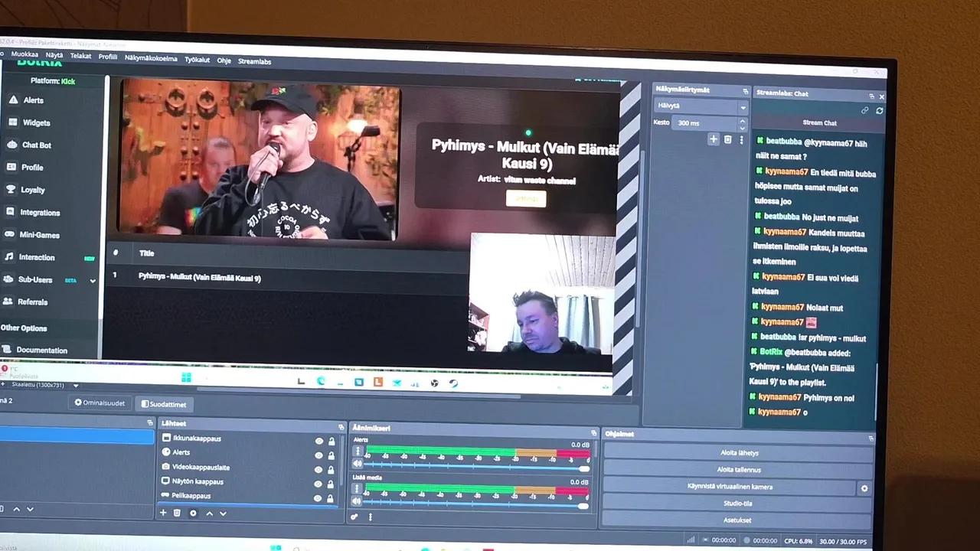Screen dimensions: 980x551
Task: Move selected scene down in scenes panel
Action: click(30, 509)
